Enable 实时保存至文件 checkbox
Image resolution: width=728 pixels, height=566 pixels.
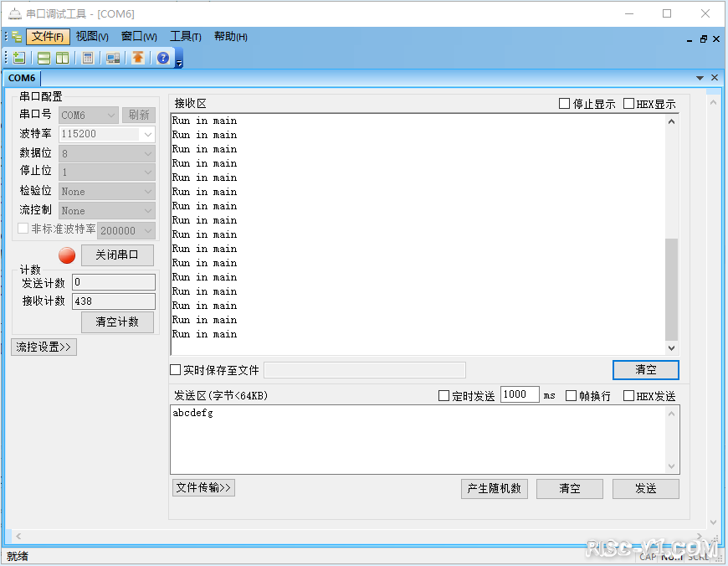[175, 370]
